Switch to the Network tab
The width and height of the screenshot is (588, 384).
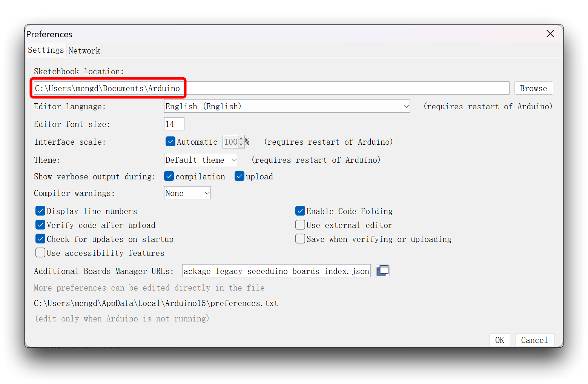tap(84, 50)
